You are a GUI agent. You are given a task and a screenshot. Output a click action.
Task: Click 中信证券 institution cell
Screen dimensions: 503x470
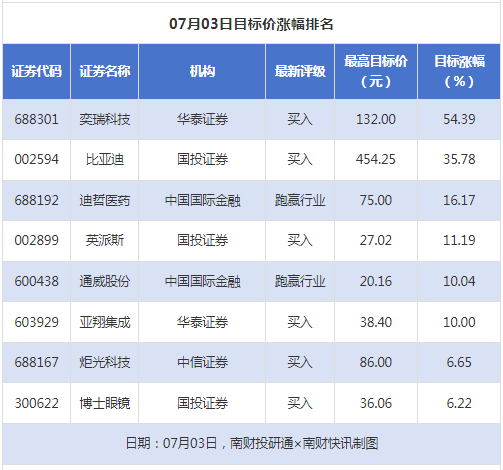click(202, 362)
